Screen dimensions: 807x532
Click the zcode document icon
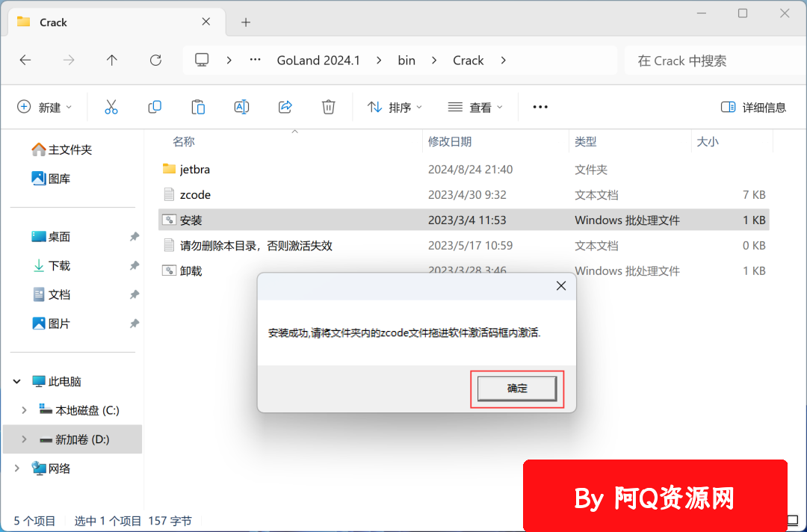[x=169, y=194]
